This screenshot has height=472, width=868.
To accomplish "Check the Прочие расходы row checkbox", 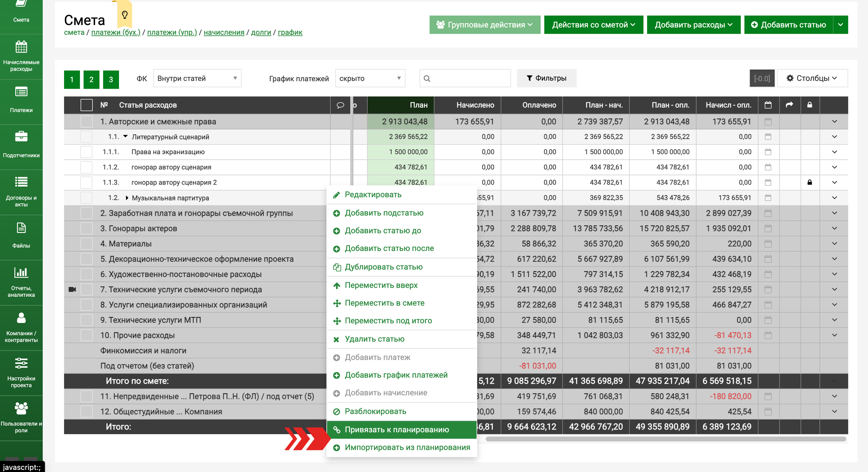I will click(x=87, y=335).
